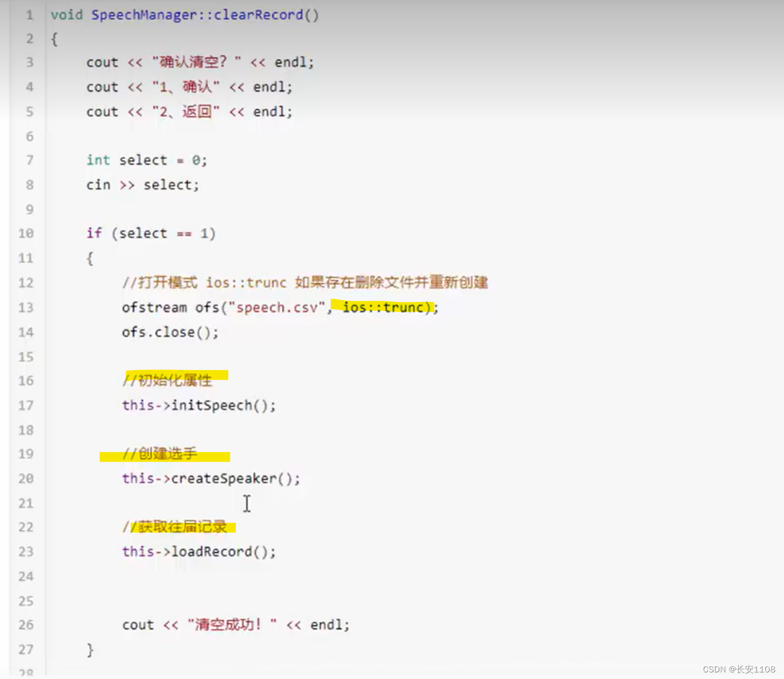Click line number 20 in the gutter

[26, 478]
